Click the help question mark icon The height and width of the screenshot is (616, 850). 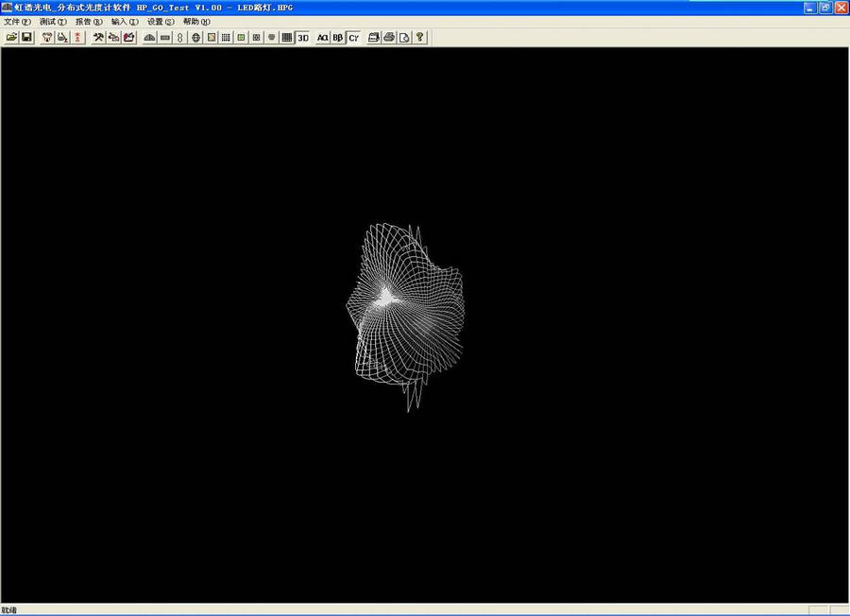[x=419, y=38]
